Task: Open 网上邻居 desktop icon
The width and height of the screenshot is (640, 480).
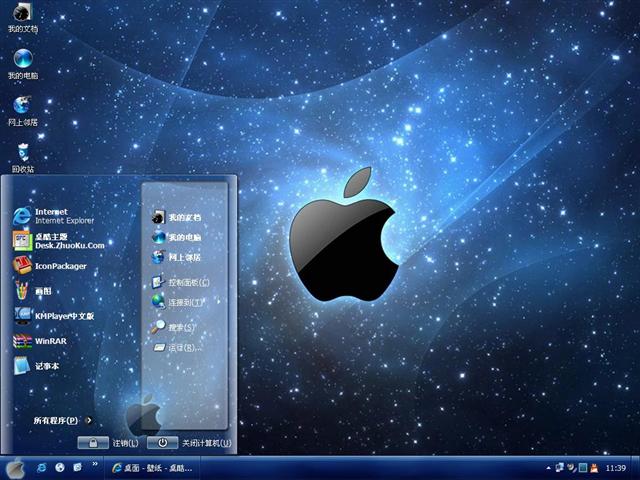Action: pos(22,111)
